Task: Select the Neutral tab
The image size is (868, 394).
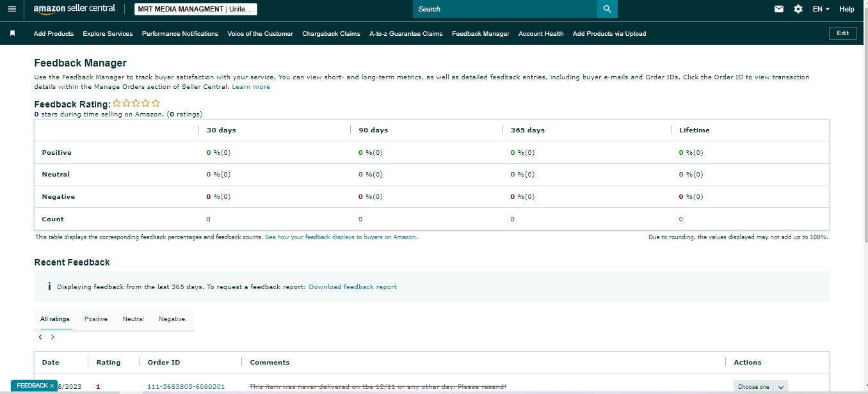Action: coord(133,319)
